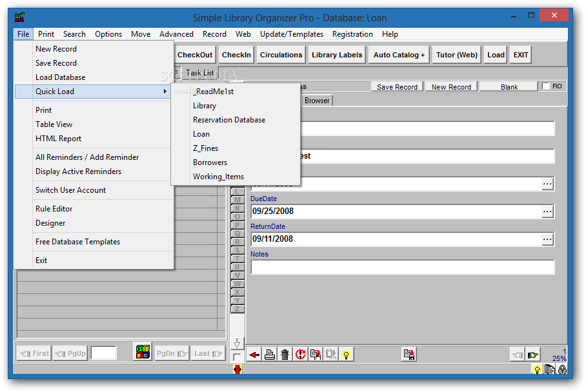Image resolution: width=586 pixels, height=392 pixels.
Task: Select Borrowers in Quick Load submenu
Action: (210, 162)
